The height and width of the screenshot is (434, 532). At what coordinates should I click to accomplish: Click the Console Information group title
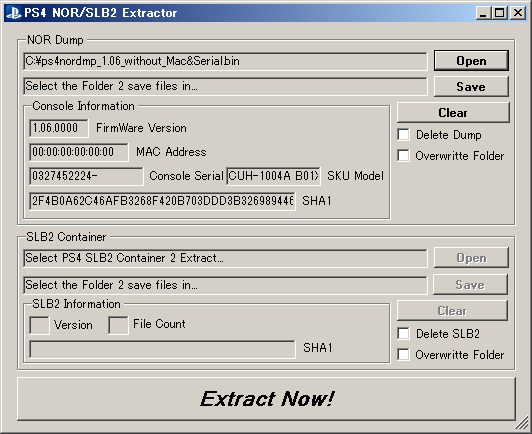tap(83, 106)
